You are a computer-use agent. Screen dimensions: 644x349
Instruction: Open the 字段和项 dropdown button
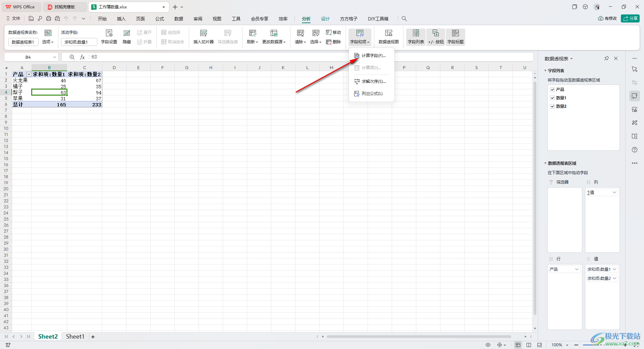[x=360, y=37]
